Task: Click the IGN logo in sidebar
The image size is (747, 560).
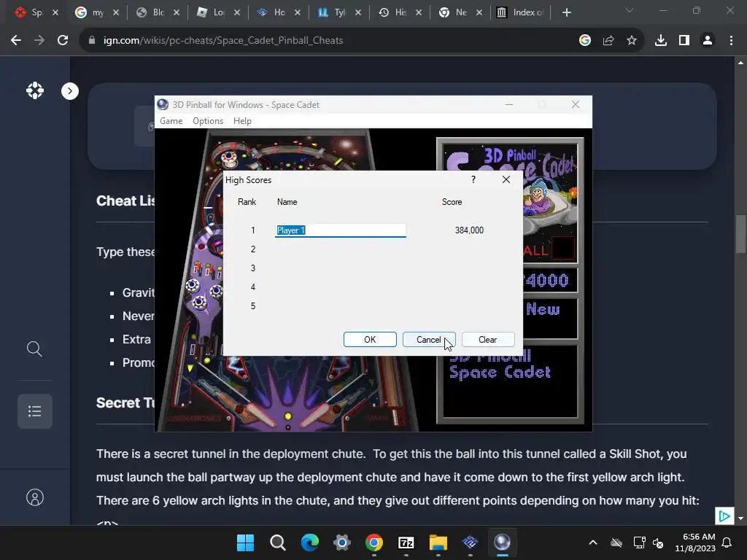Action: click(35, 90)
